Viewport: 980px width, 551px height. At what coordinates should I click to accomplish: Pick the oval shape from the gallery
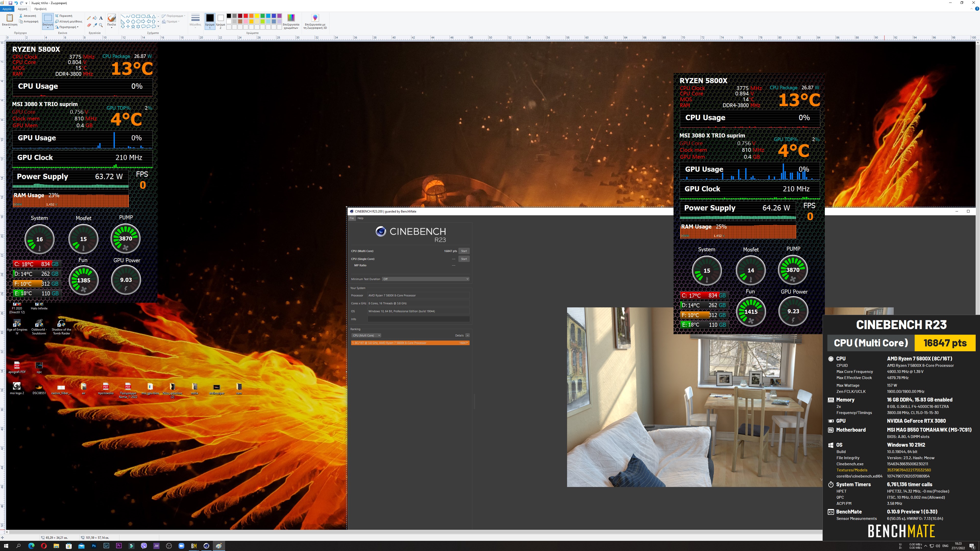tap(133, 16)
